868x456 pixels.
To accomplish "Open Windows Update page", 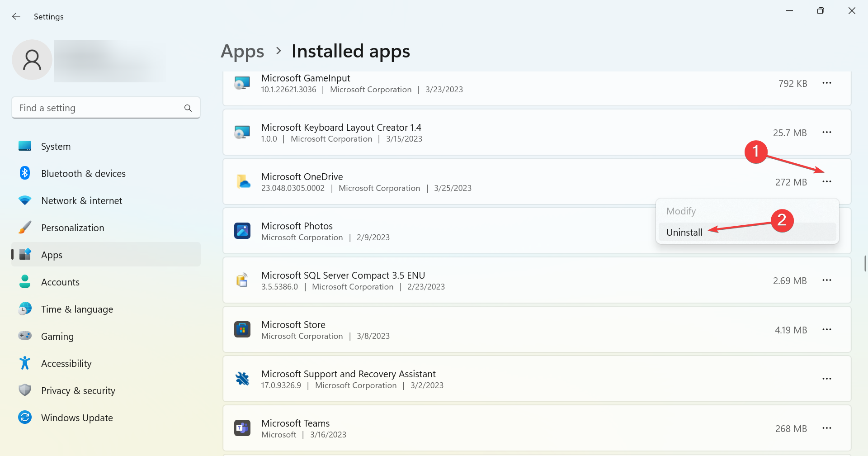I will coord(106,418).
